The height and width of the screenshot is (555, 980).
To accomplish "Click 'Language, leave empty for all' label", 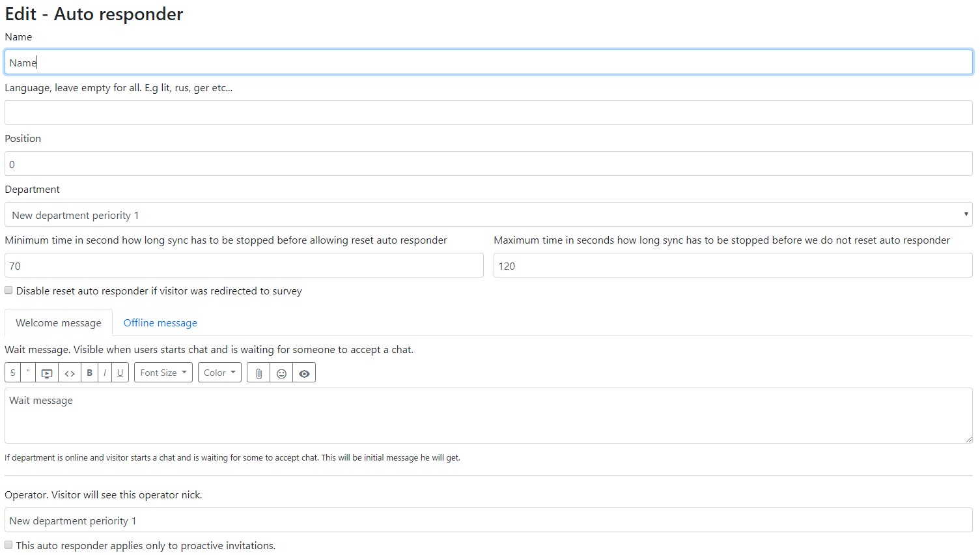I will pyautogui.click(x=119, y=88).
